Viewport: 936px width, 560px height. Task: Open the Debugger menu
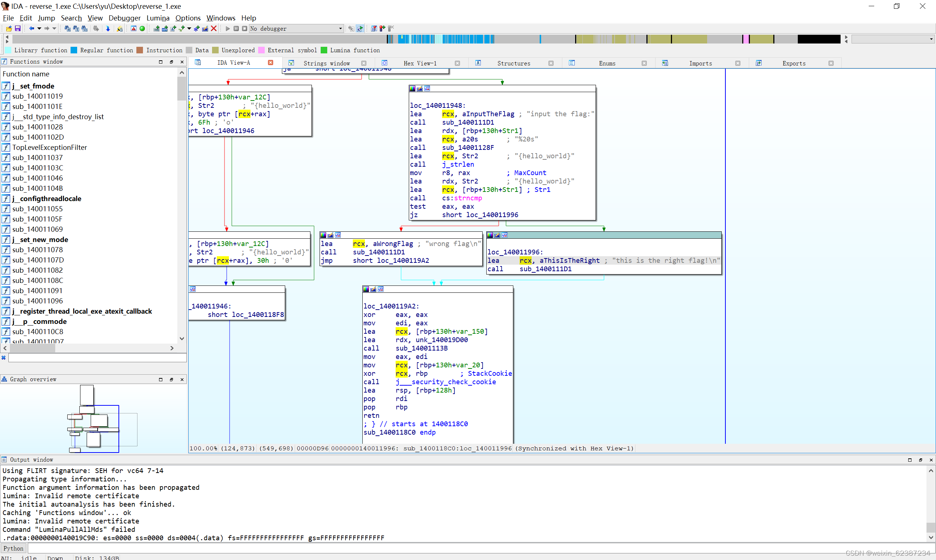(x=124, y=18)
